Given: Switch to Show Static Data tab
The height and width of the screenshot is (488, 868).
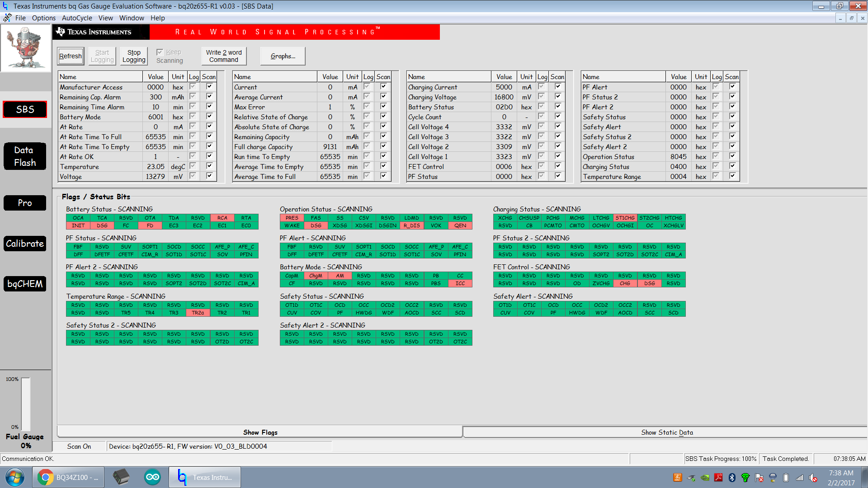Looking at the screenshot, I should 667,432.
